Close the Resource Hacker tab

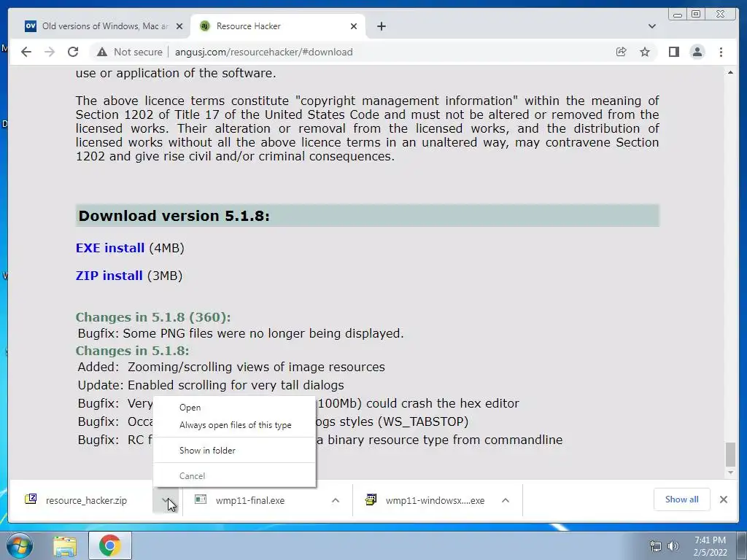point(354,26)
